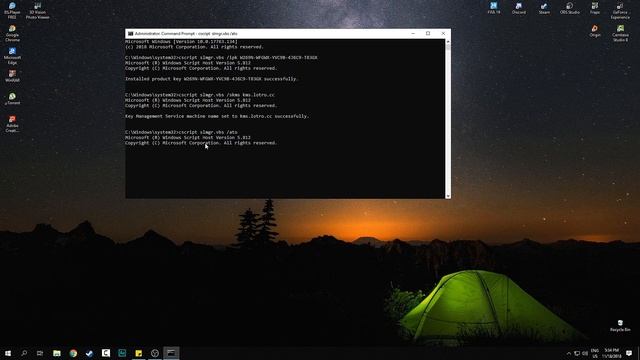Select the Origin desktop shortcut
This screenshot has width=640, height=360.
595,31
